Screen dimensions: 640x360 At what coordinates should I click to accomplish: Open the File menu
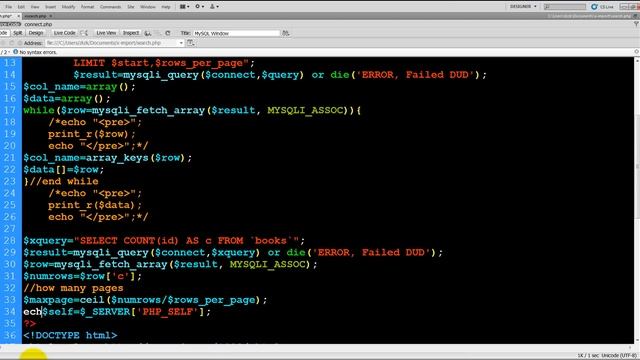click(x=8, y=7)
